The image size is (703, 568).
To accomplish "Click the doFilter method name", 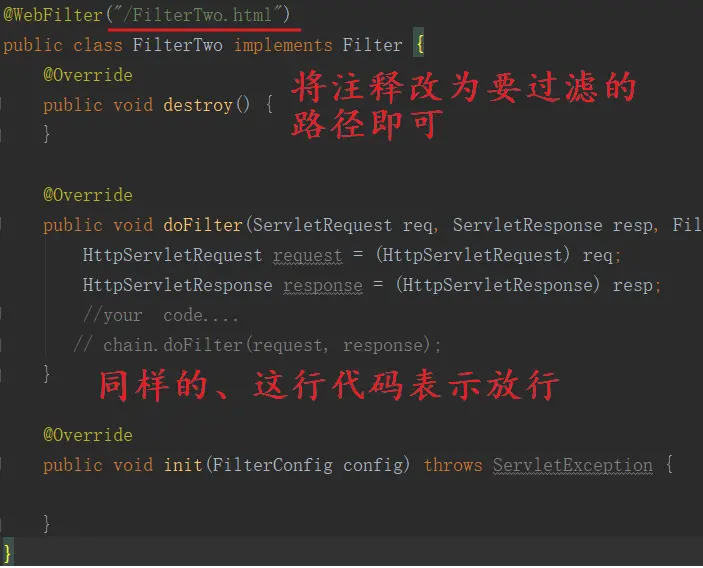I will 203,225.
